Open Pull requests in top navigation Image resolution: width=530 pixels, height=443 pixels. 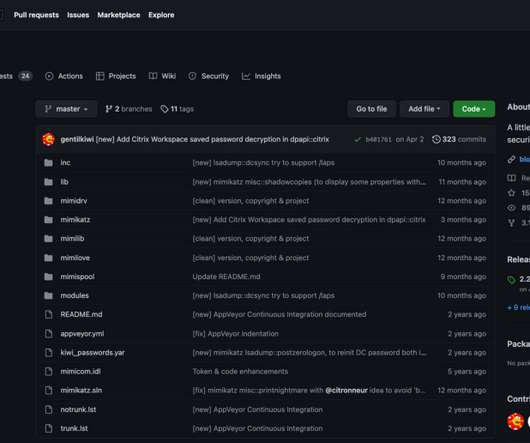[36, 15]
